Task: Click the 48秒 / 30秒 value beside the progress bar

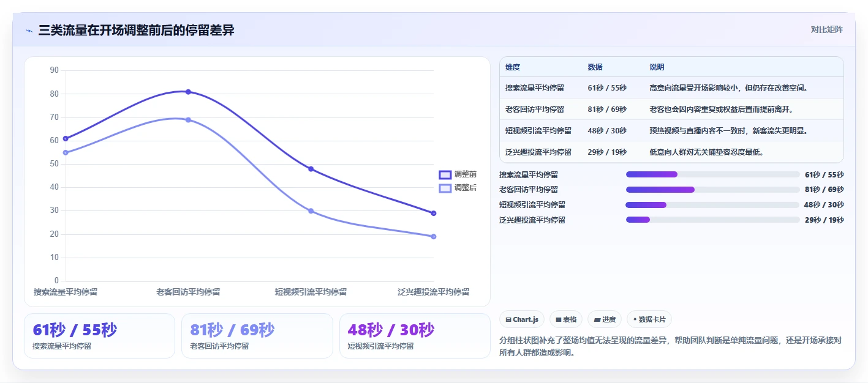Action: (x=824, y=205)
